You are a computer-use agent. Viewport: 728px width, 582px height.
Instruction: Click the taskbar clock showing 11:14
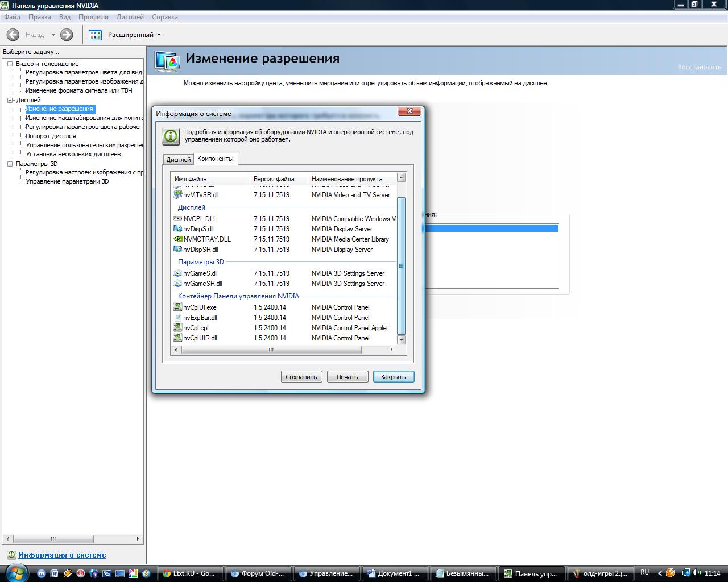(x=712, y=573)
